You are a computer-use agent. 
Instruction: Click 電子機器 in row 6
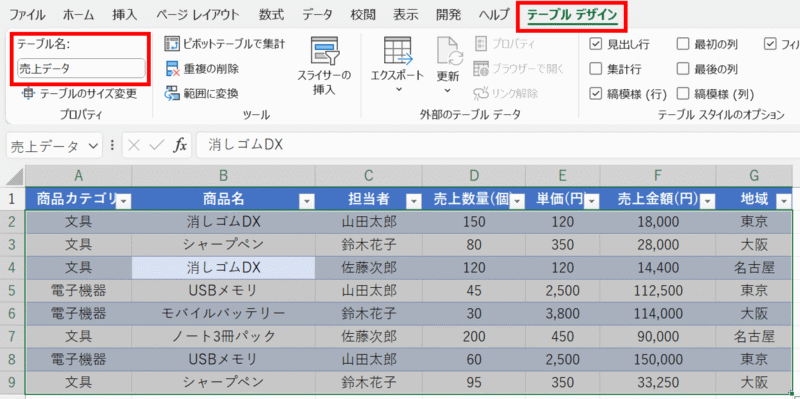click(x=78, y=313)
